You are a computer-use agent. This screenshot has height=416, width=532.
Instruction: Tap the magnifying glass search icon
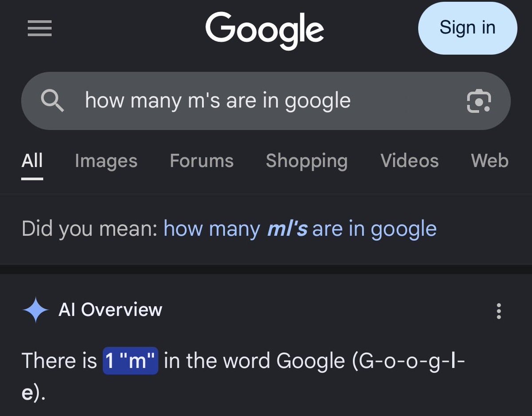point(52,101)
